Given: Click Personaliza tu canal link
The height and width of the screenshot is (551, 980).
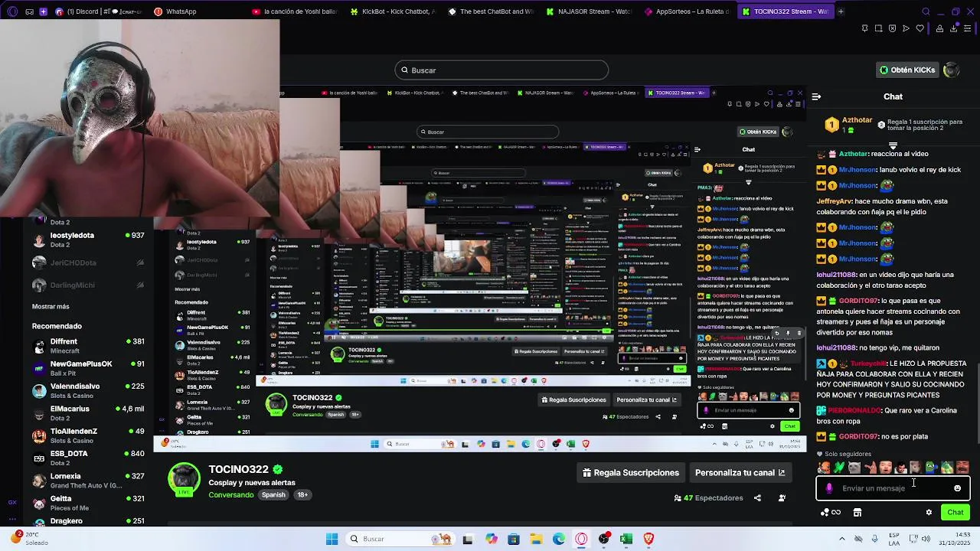Looking at the screenshot, I should pyautogui.click(x=740, y=473).
